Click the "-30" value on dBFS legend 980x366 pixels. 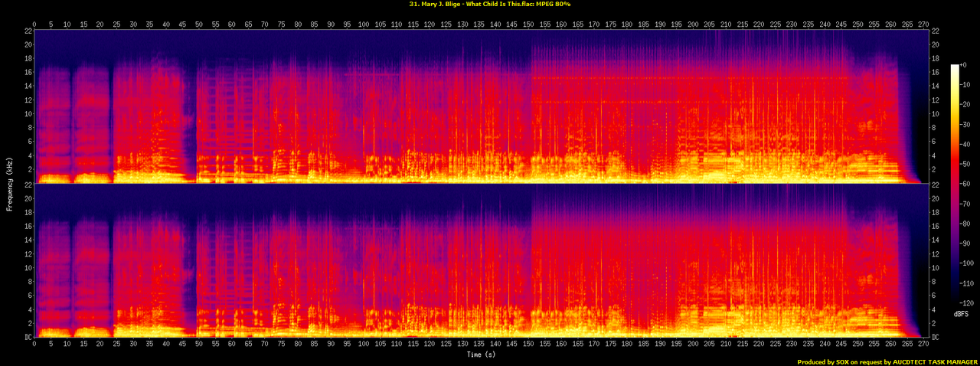[x=965, y=125]
